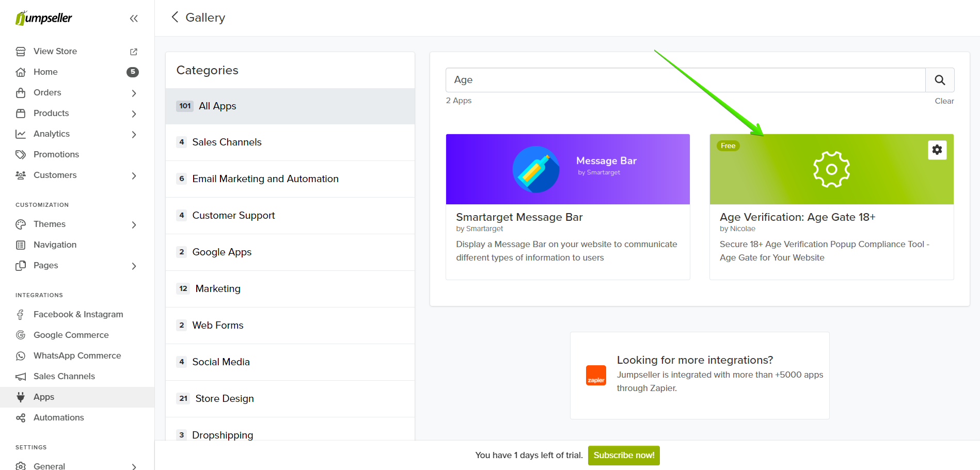This screenshot has height=470, width=980.
Task: Open View Store external link icon
Action: 134,52
